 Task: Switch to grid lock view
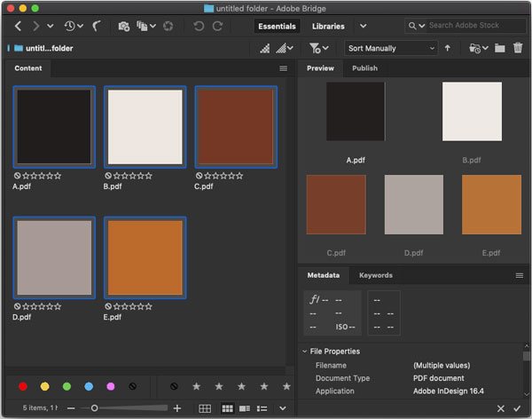205,408
